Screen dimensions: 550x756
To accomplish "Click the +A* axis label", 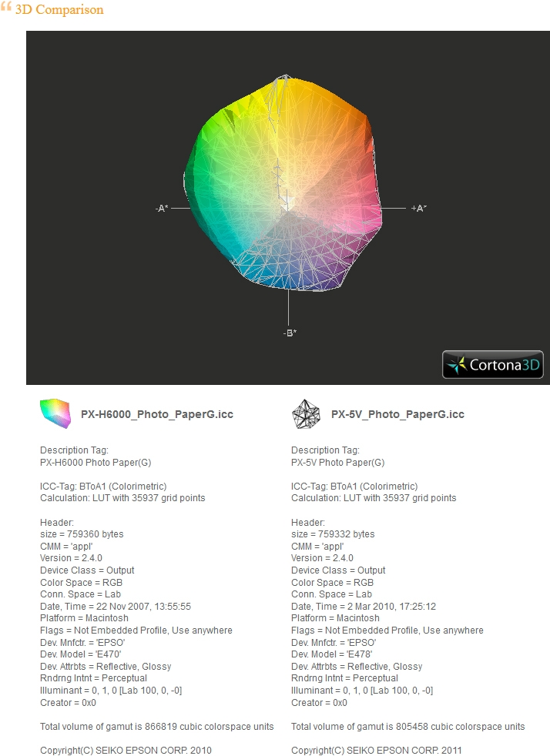I will pyautogui.click(x=418, y=209).
